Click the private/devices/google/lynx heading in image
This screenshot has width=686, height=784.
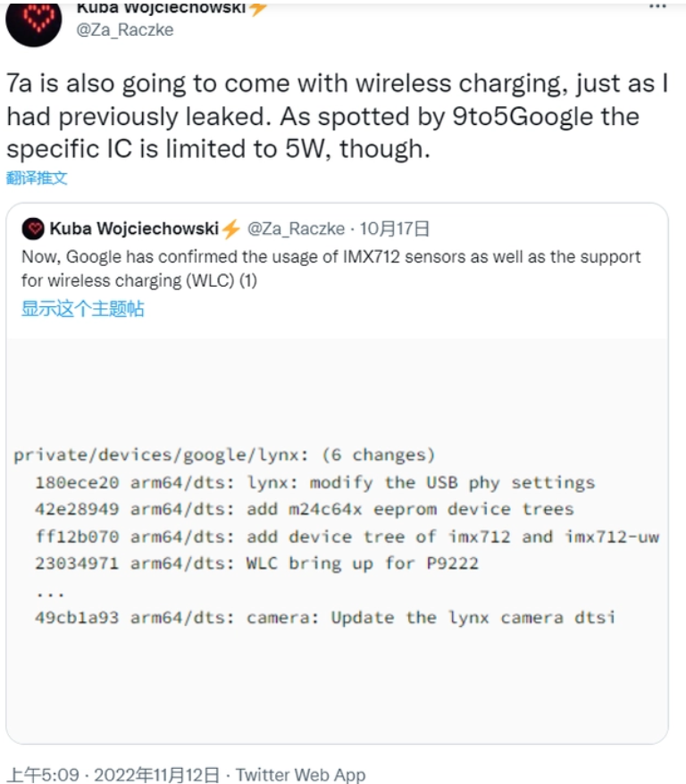coord(224,455)
